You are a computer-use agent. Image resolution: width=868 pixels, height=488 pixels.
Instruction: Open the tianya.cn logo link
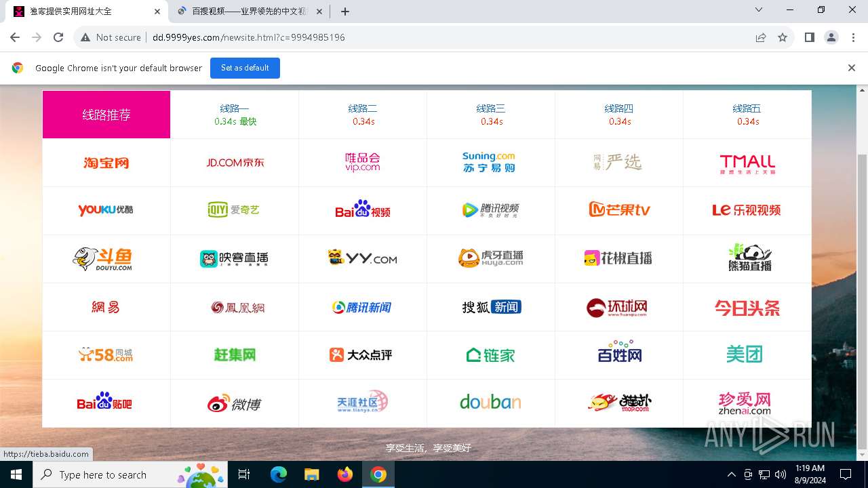(x=363, y=403)
